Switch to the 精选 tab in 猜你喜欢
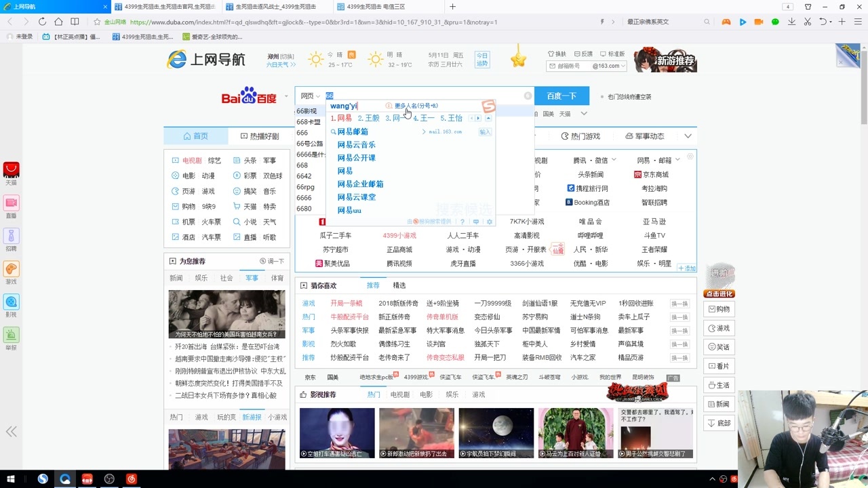Image resolution: width=868 pixels, height=488 pixels. (x=399, y=285)
